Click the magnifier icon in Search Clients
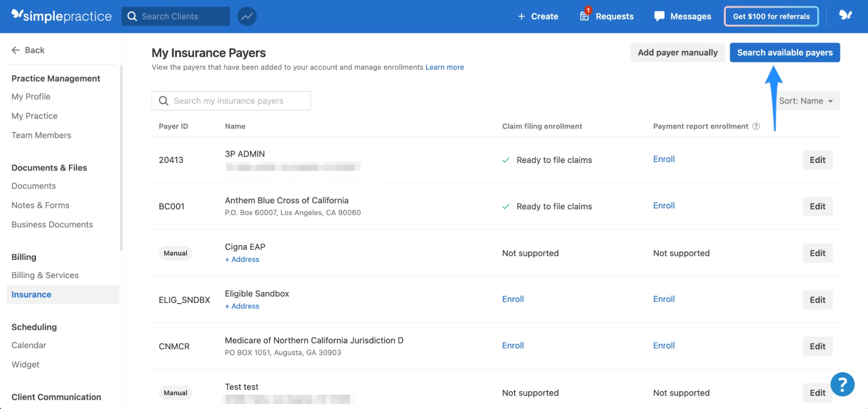The width and height of the screenshot is (868, 409). [132, 16]
